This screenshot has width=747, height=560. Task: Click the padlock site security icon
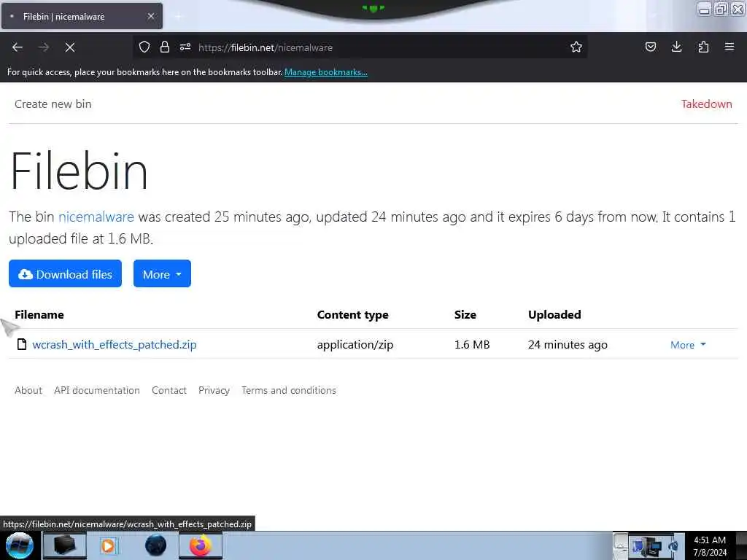pos(165,47)
